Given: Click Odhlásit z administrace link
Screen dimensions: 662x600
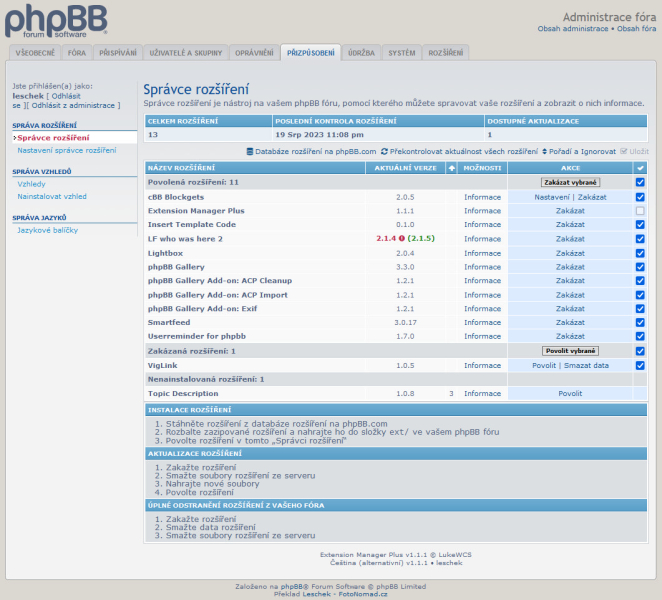Looking at the screenshot, I should pos(73,106).
